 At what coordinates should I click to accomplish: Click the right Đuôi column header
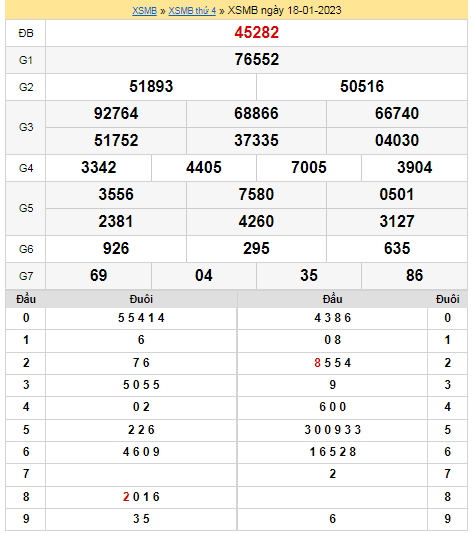447,299
